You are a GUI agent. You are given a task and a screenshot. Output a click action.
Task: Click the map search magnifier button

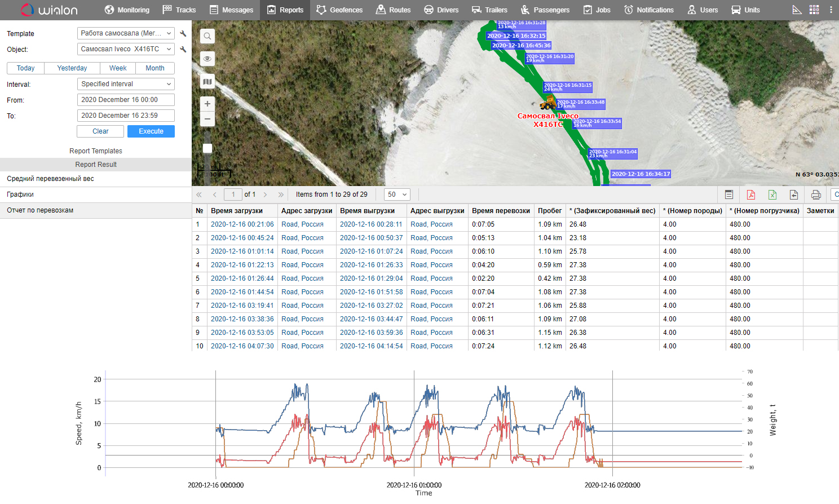coord(207,37)
